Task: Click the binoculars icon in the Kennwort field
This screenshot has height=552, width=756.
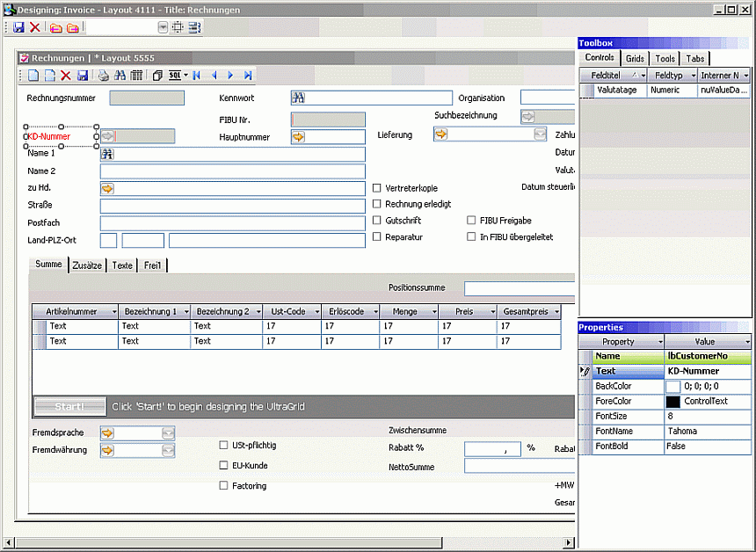Action: [298, 98]
